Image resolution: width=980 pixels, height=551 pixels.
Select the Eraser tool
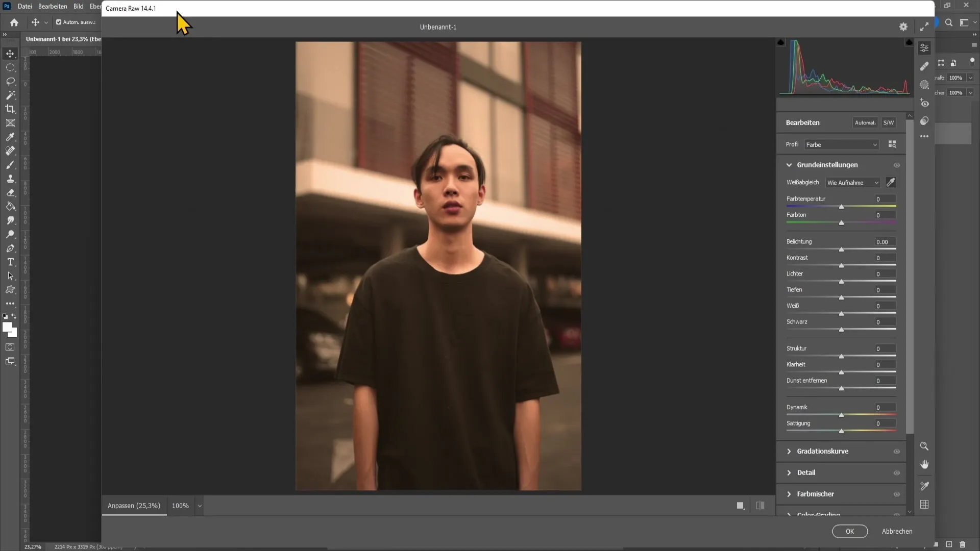[10, 192]
